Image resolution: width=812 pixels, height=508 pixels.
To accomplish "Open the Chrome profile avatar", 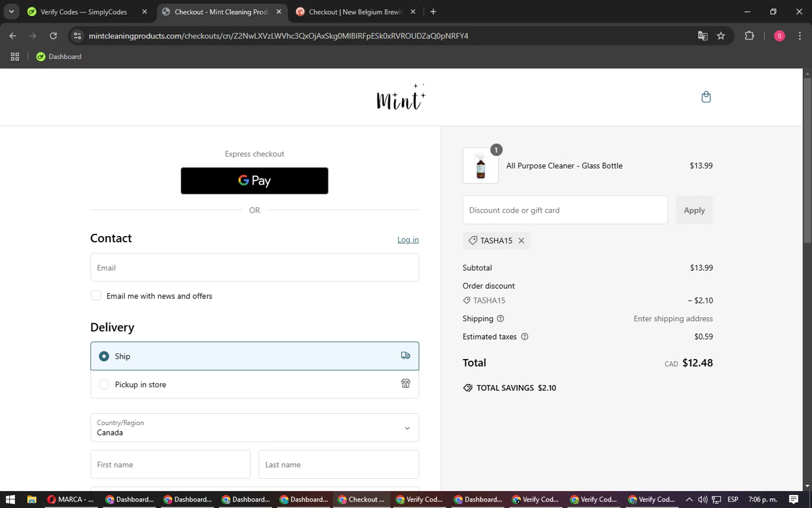I will tap(780, 36).
